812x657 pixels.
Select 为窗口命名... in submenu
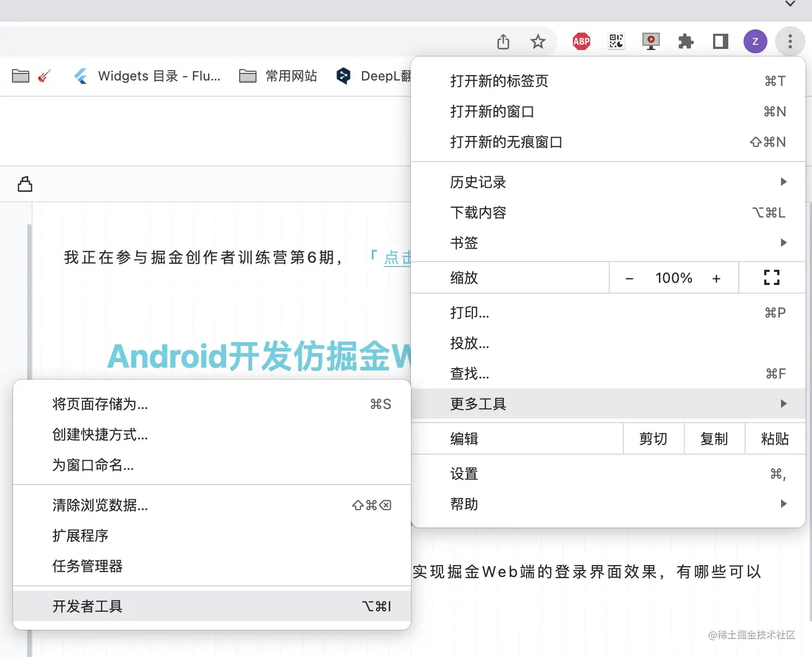(x=212, y=465)
